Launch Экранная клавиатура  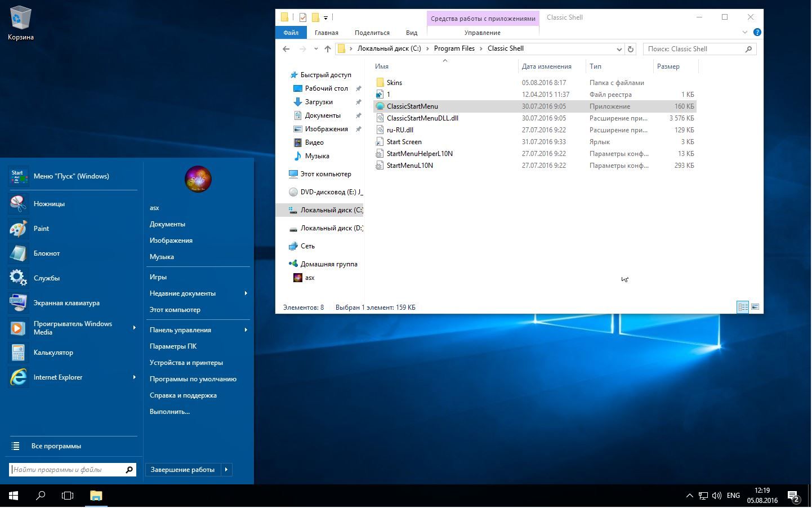72,303
